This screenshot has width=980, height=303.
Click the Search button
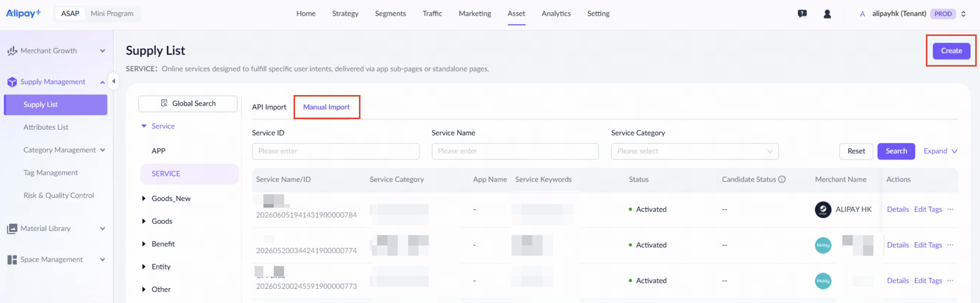pyautogui.click(x=896, y=151)
